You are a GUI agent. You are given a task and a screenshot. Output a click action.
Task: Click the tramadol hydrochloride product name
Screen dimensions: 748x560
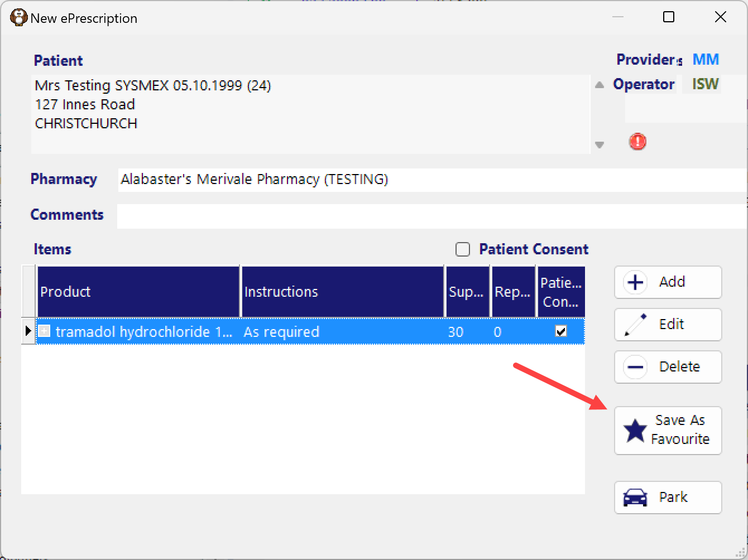[x=144, y=332]
